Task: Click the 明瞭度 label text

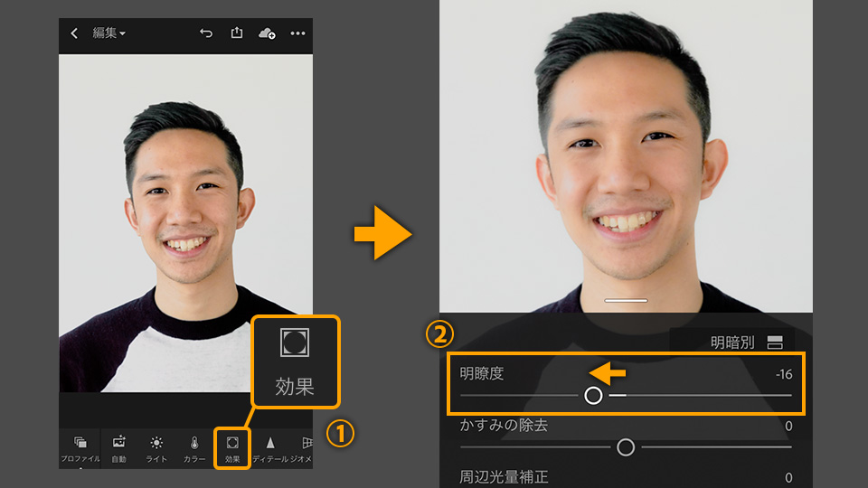Action: pos(482,373)
